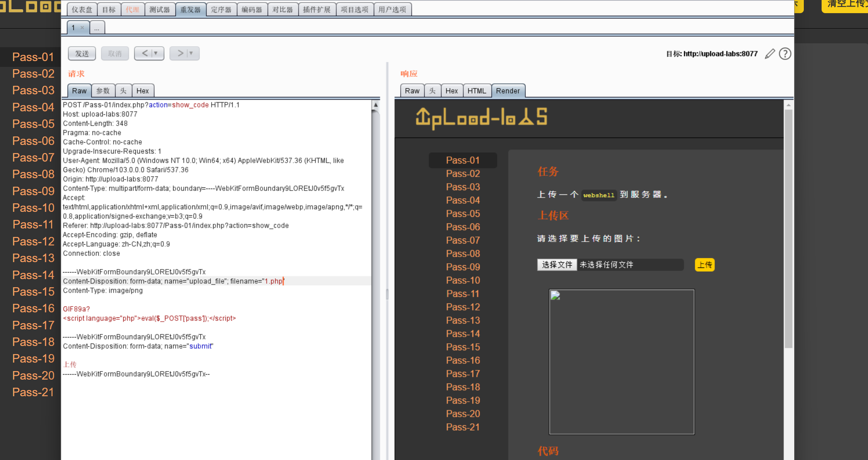
Task: Select Pass-12 in the rendered response list
Action: [x=463, y=307]
